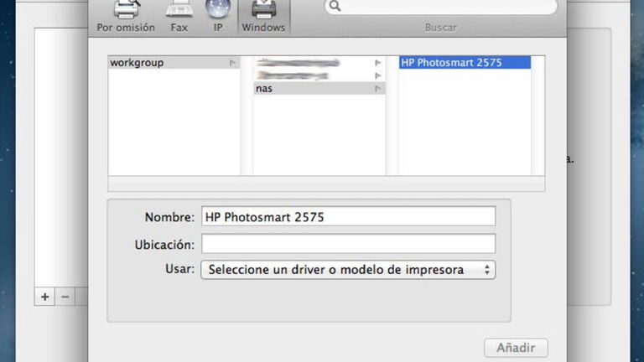The image size is (644, 362).
Task: Expand the workgroup row arrow
Action: coord(232,63)
